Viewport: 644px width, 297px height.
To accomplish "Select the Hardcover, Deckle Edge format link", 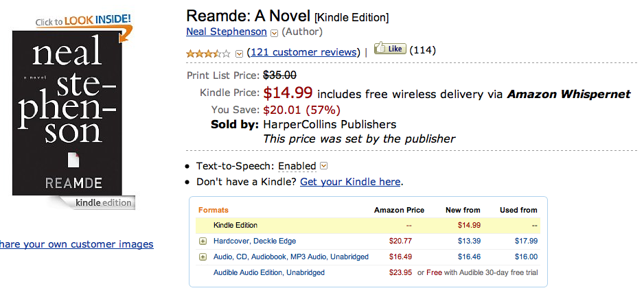I will [255, 241].
